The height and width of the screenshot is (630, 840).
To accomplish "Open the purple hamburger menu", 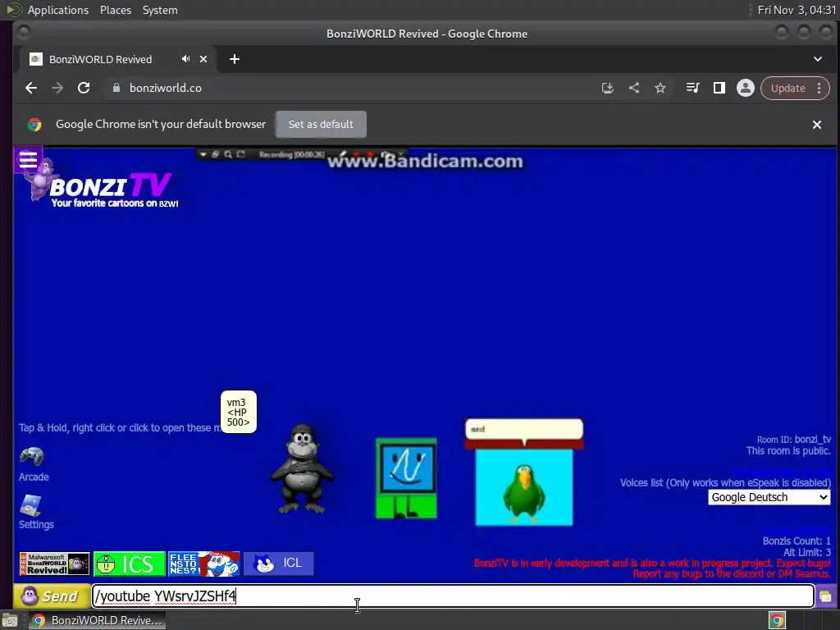I will click(x=28, y=160).
